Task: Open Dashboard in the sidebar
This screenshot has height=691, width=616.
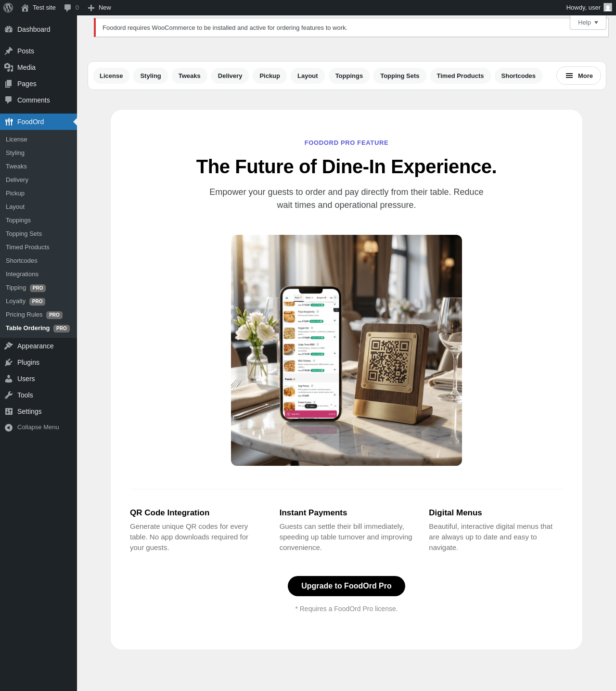Action: 38,29
